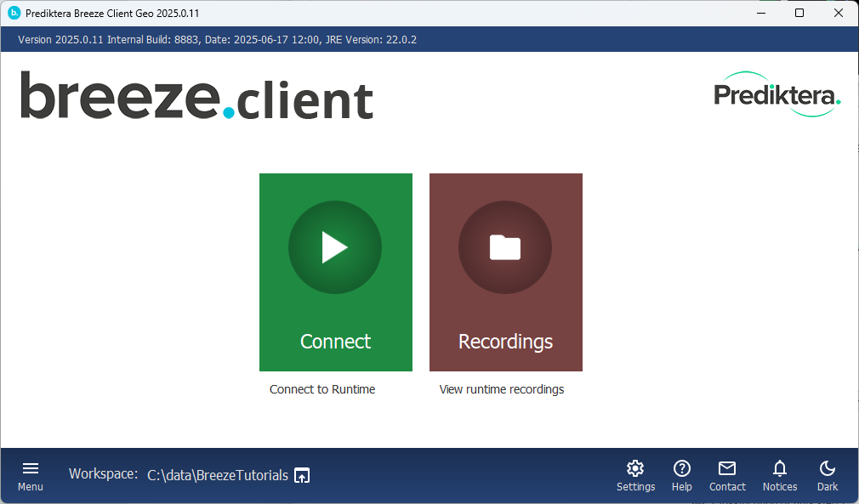Image resolution: width=859 pixels, height=504 pixels.
Task: Toggle Dark mode with the moon icon
Action: coord(827,468)
